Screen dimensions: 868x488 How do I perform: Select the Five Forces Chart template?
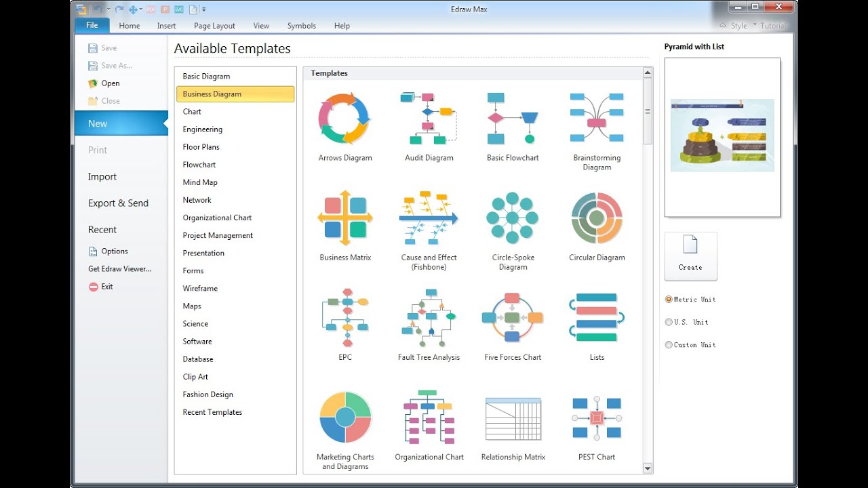pyautogui.click(x=513, y=326)
